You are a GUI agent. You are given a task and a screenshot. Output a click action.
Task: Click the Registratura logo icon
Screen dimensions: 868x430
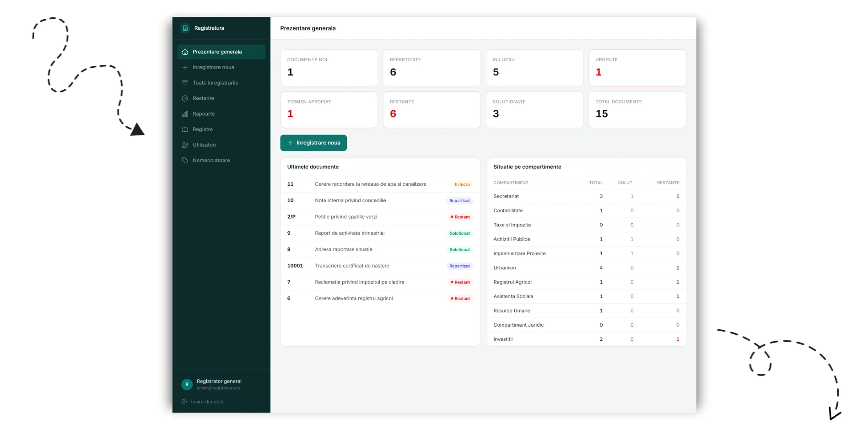185,28
